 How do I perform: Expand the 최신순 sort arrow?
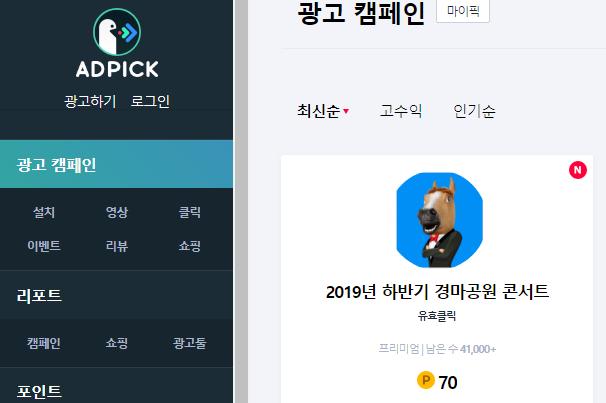tap(346, 111)
